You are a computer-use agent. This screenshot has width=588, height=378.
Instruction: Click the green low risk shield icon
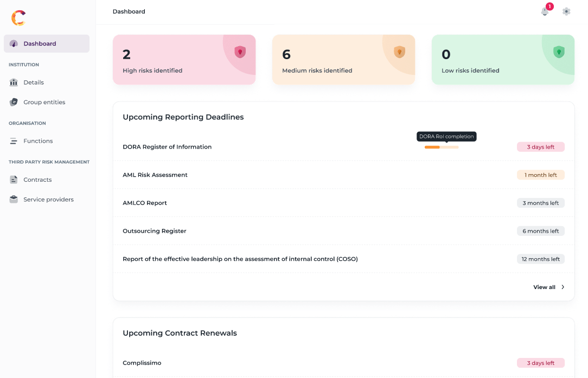click(559, 52)
